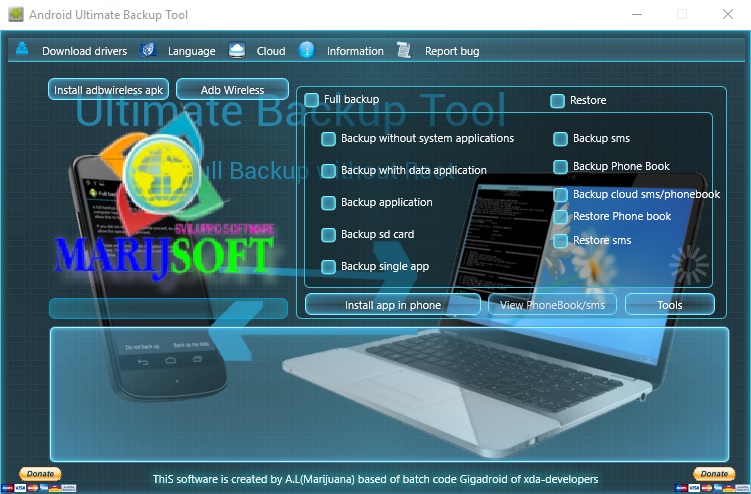
Task: Tick the Restore checkbox
Action: pyautogui.click(x=558, y=101)
